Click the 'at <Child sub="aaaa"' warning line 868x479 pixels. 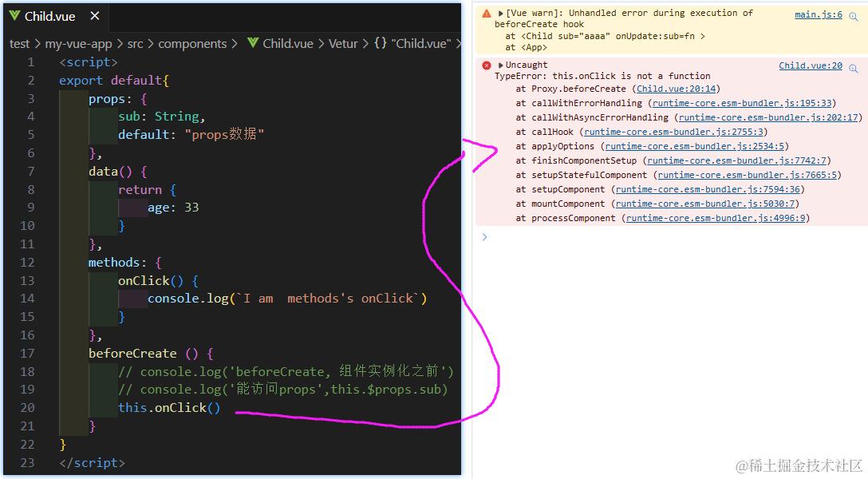[605, 36]
